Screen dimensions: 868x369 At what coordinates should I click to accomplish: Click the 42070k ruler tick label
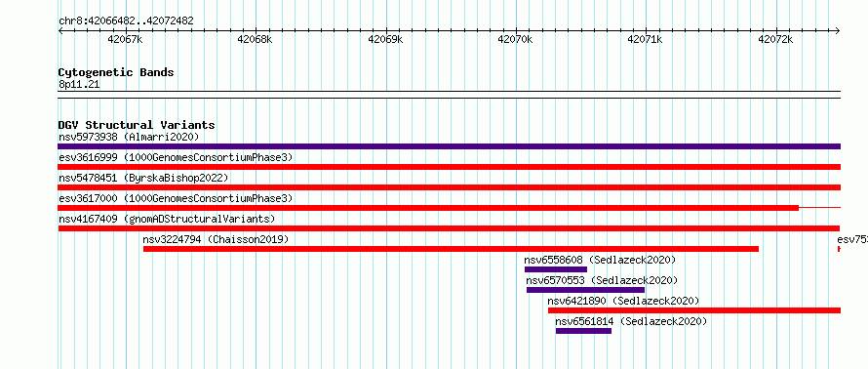515,39
